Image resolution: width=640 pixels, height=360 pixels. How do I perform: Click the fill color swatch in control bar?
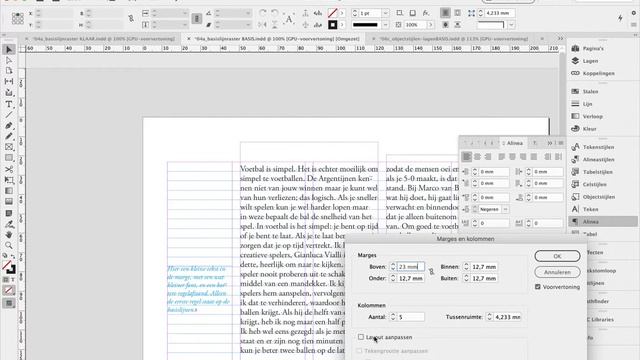(x=333, y=13)
